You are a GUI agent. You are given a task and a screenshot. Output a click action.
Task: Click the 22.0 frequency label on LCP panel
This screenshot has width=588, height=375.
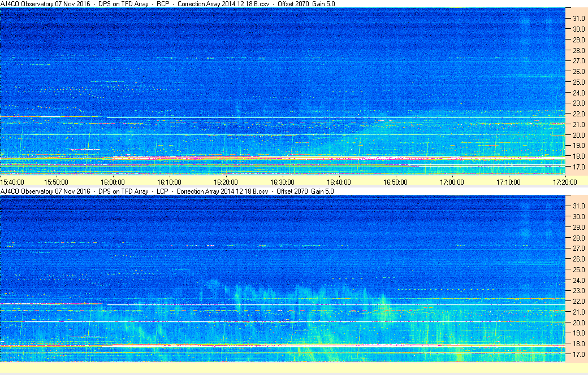[578, 301]
